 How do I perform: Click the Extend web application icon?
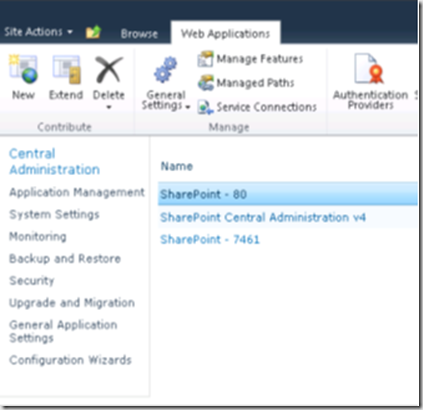(x=66, y=69)
